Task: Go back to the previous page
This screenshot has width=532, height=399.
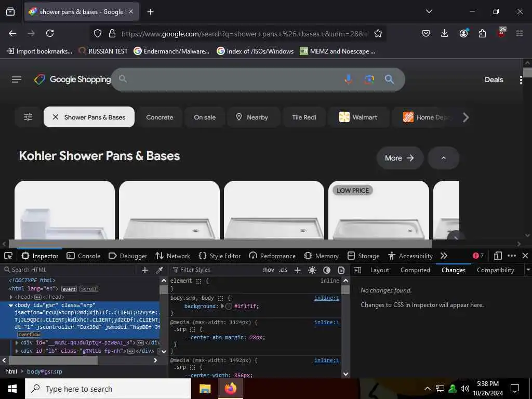Action: [12, 33]
